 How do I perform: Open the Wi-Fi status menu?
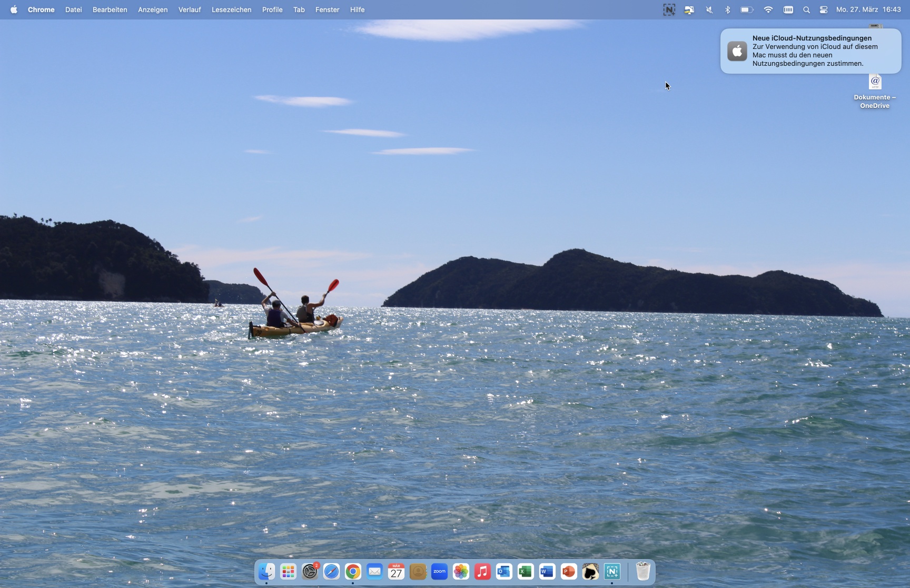pyautogui.click(x=768, y=9)
